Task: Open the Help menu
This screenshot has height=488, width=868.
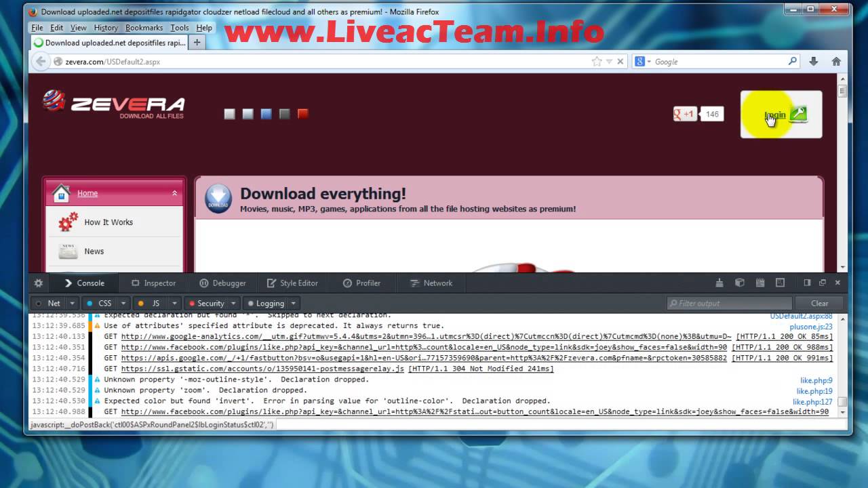Action: [204, 28]
